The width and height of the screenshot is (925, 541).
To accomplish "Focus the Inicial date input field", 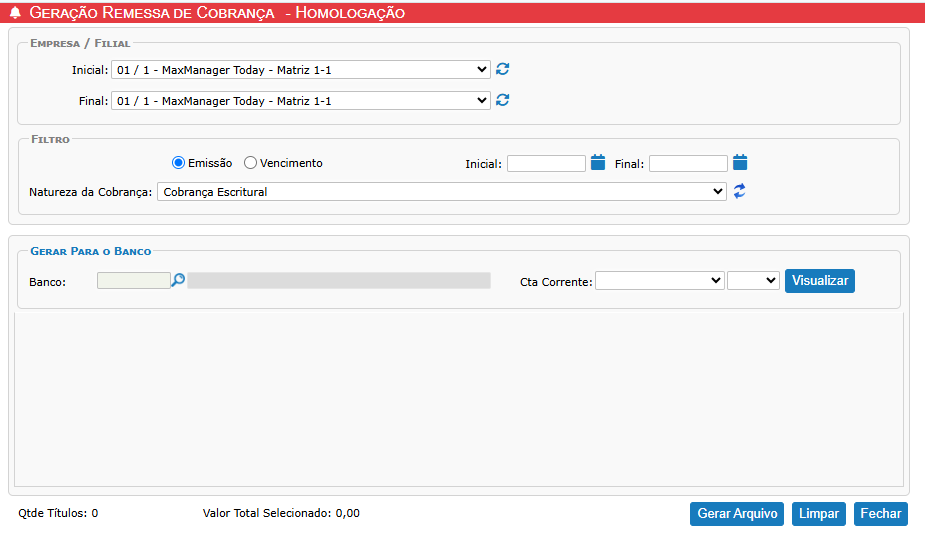I will click(x=546, y=164).
